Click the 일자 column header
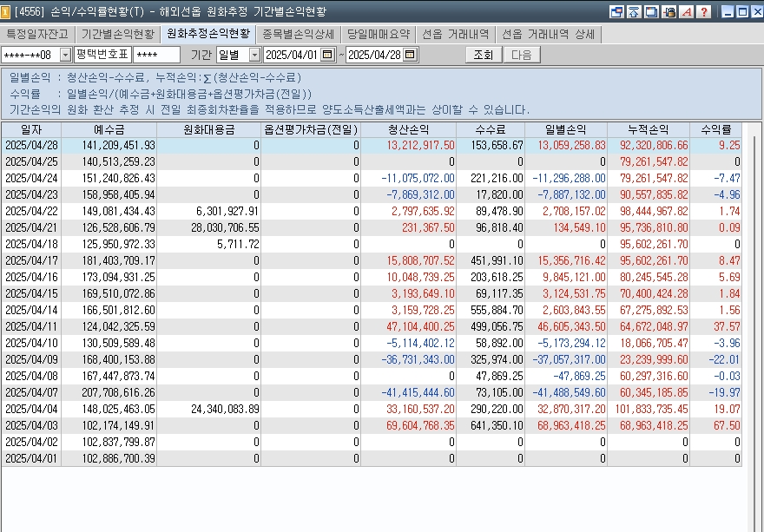The width and height of the screenshot is (764, 532). pos(31,129)
